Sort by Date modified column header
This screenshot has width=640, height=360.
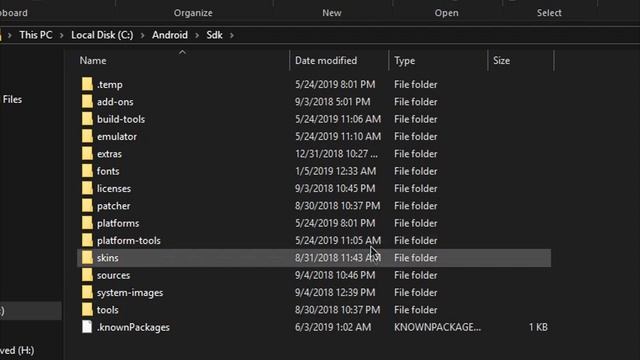(326, 61)
